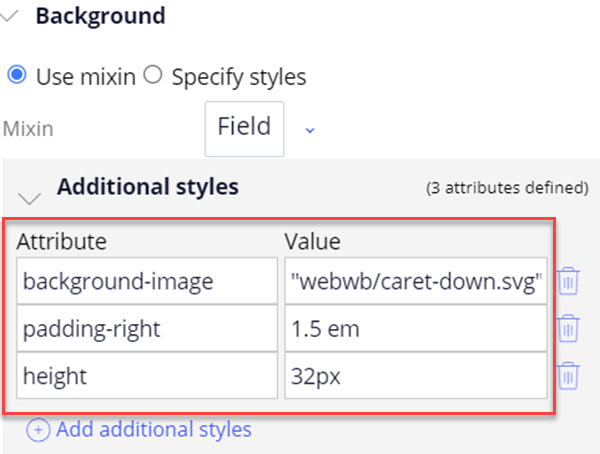Click Add additional styles link

[x=154, y=429]
